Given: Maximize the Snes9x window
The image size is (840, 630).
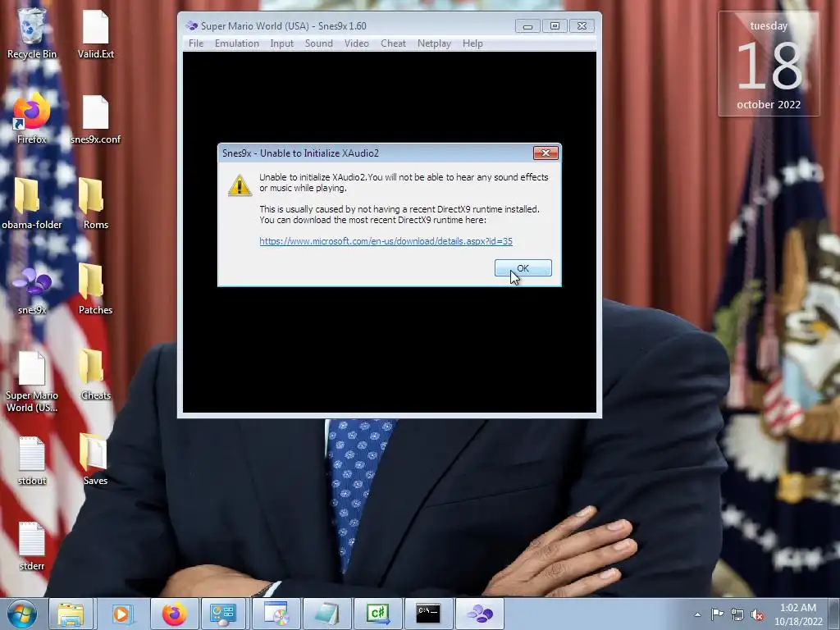Looking at the screenshot, I should pos(555,25).
